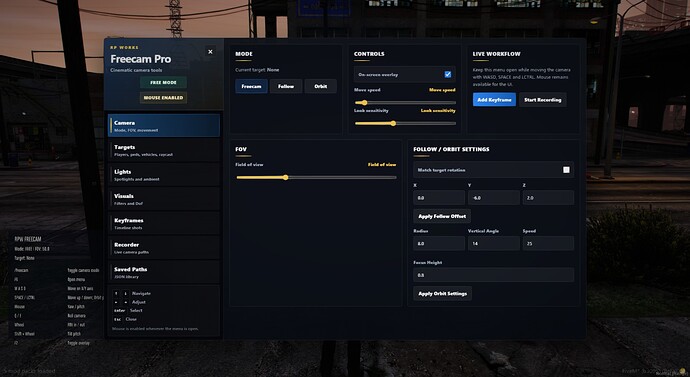Click the FOLLOW / ORBIT SETTINGS heading
The height and width of the screenshot is (377, 690).
451,149
